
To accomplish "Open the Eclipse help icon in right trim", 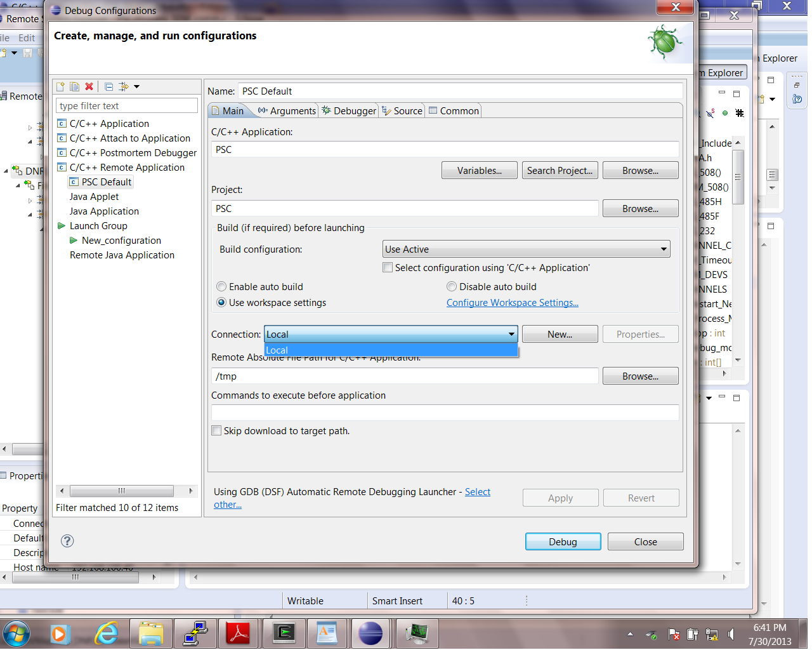I will tap(797, 99).
